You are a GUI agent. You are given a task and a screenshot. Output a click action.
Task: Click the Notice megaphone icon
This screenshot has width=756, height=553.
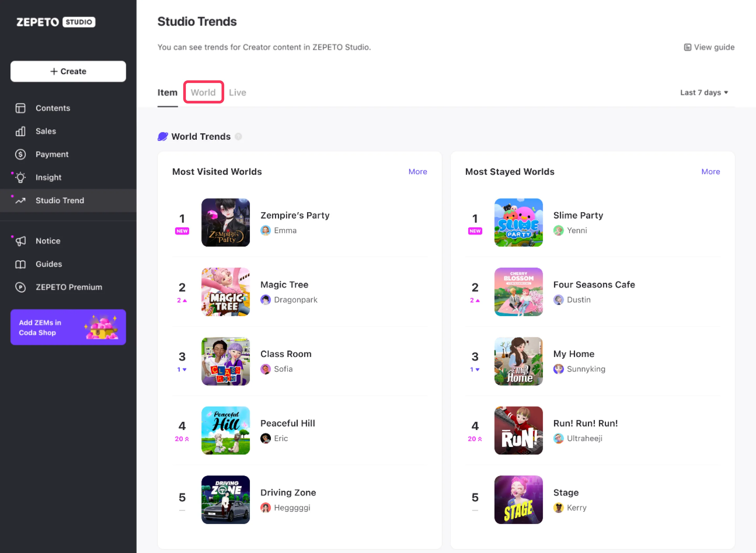(x=20, y=241)
